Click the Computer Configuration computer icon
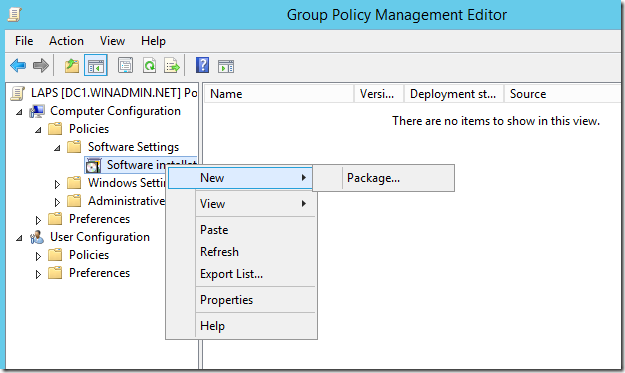This screenshot has width=625, height=373. pyautogui.click(x=37, y=111)
